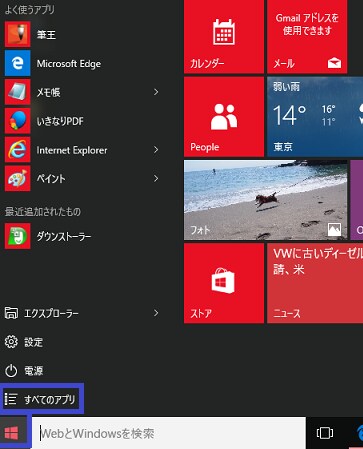Open the メール tile
The width and height of the screenshot is (363, 449).
pos(307,36)
